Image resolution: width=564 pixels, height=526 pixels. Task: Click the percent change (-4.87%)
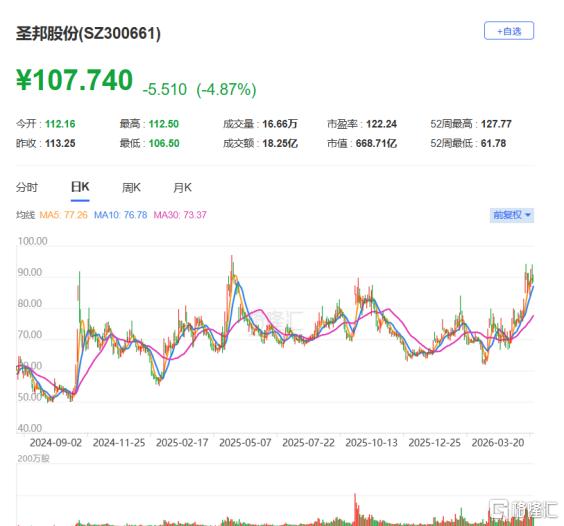click(x=226, y=89)
